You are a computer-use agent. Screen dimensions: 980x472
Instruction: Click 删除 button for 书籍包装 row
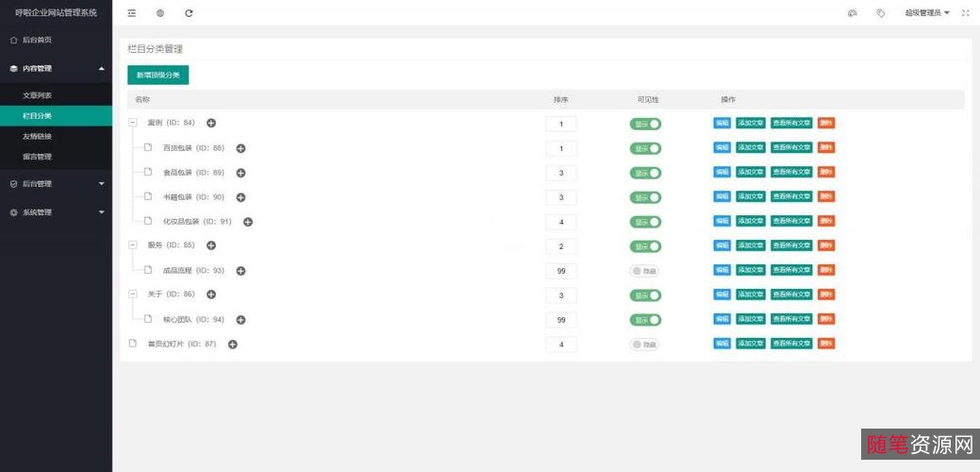pos(826,197)
